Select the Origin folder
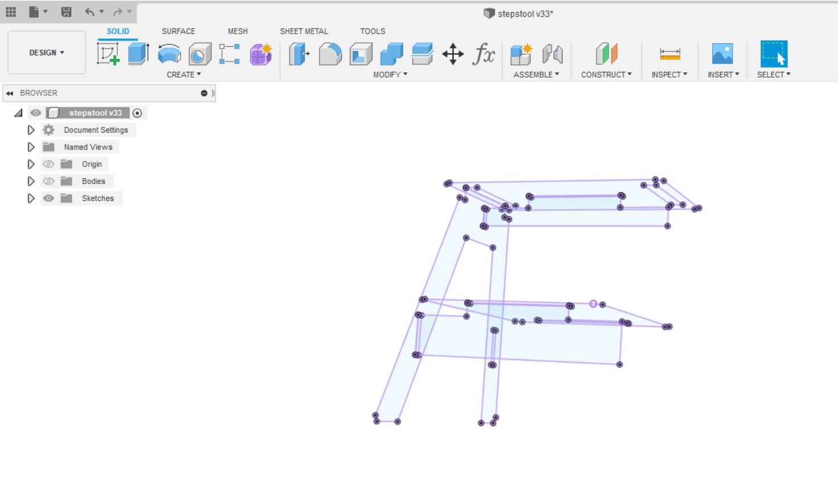The height and width of the screenshot is (504, 838). pyautogui.click(x=92, y=164)
